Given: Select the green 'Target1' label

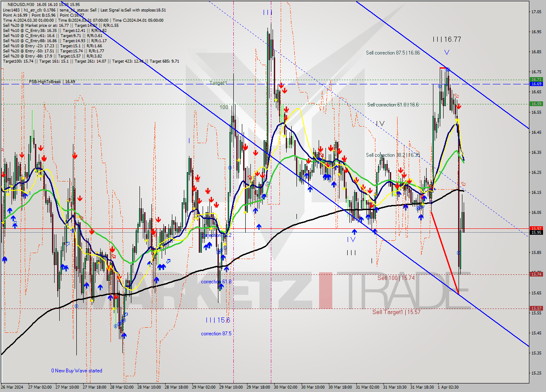Looking at the screenshot, I should [x=218, y=83].
